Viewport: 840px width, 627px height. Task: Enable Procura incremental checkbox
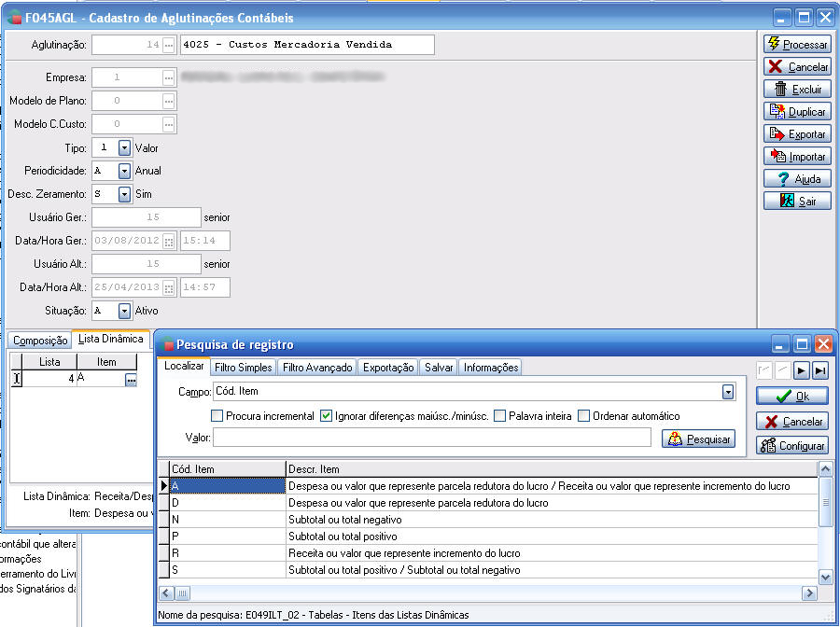tap(217, 416)
